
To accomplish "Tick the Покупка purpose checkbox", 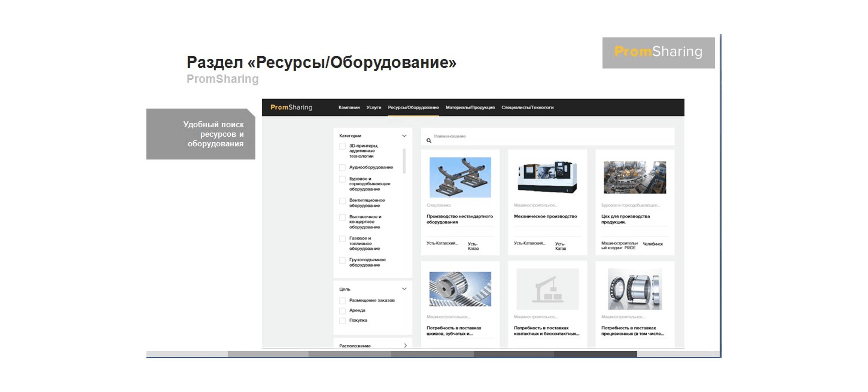I will 342,321.
